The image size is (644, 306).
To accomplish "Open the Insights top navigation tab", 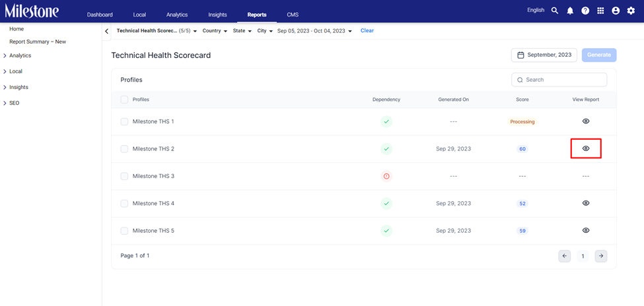I will 218,15.
